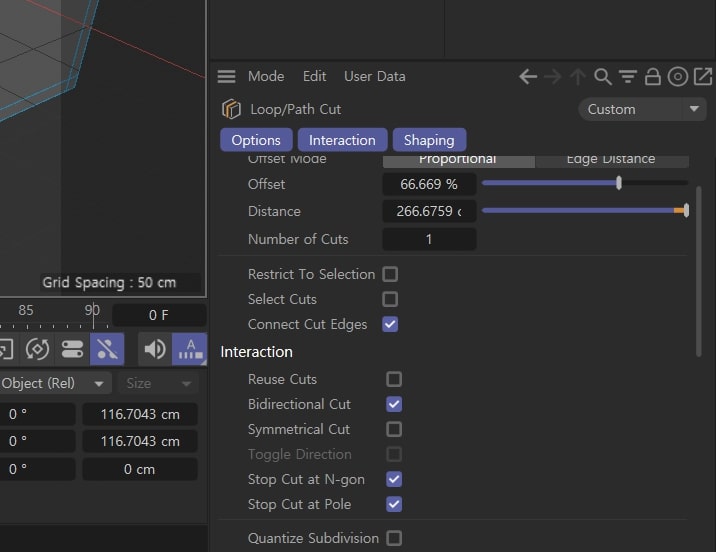Click the back arrow in Attribute Manager
Screen dimensions: 716x552
click(528, 77)
